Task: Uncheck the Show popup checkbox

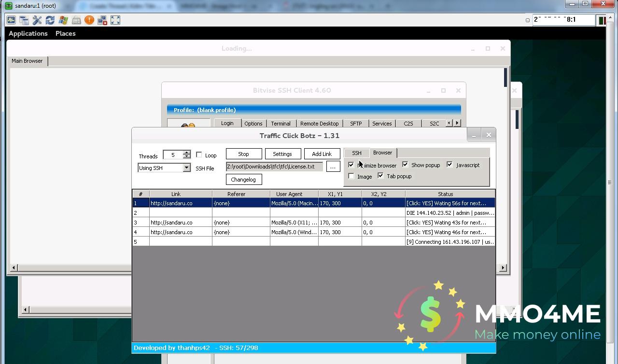Action: pos(405,165)
